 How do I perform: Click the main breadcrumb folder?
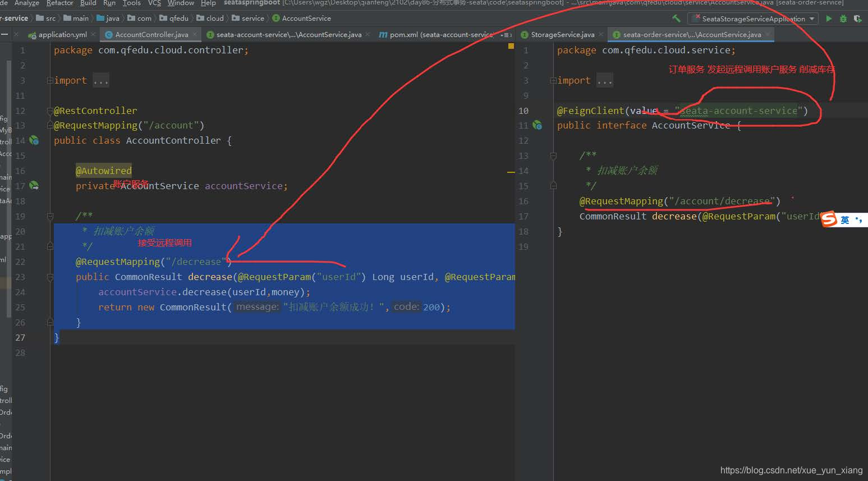[x=76, y=19]
